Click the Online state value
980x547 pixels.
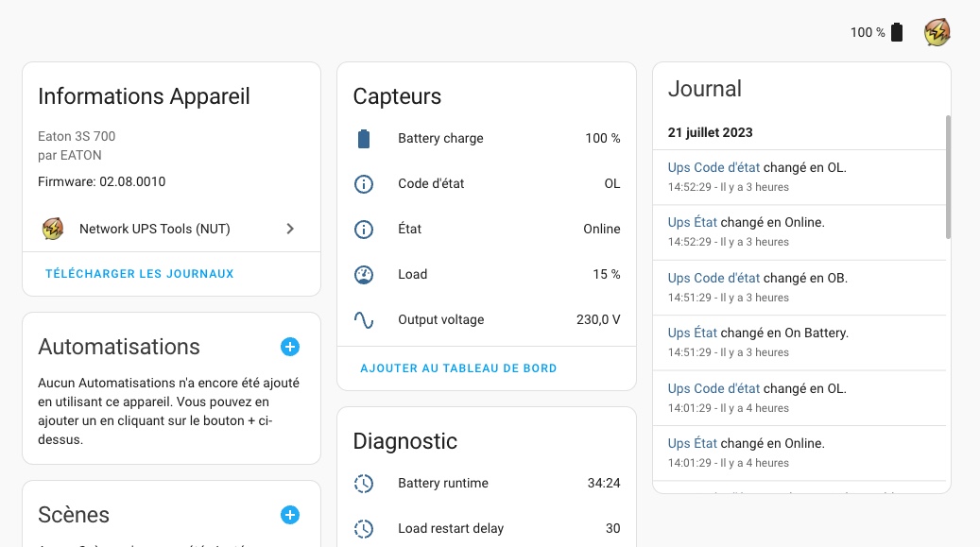tap(602, 229)
